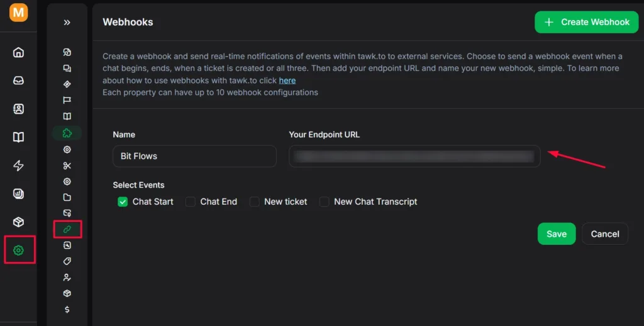Click the Webhooks page heading
This screenshot has height=326, width=644.
point(128,22)
